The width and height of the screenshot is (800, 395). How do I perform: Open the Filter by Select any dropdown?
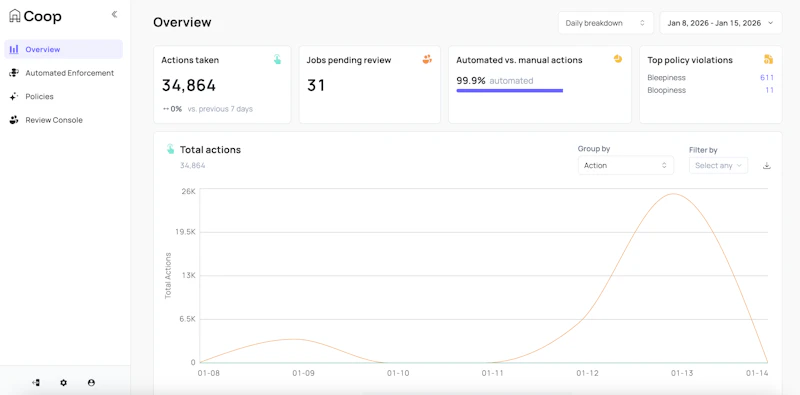point(718,165)
